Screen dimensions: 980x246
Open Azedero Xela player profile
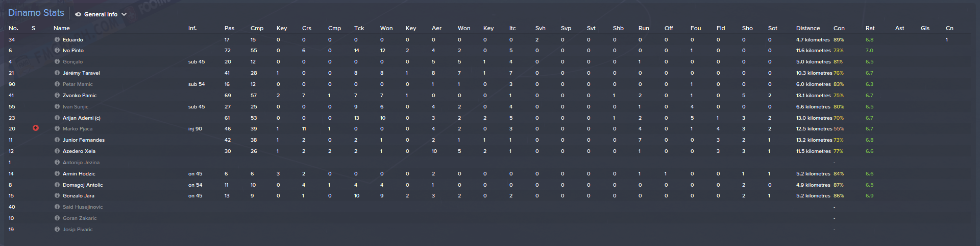(79, 151)
